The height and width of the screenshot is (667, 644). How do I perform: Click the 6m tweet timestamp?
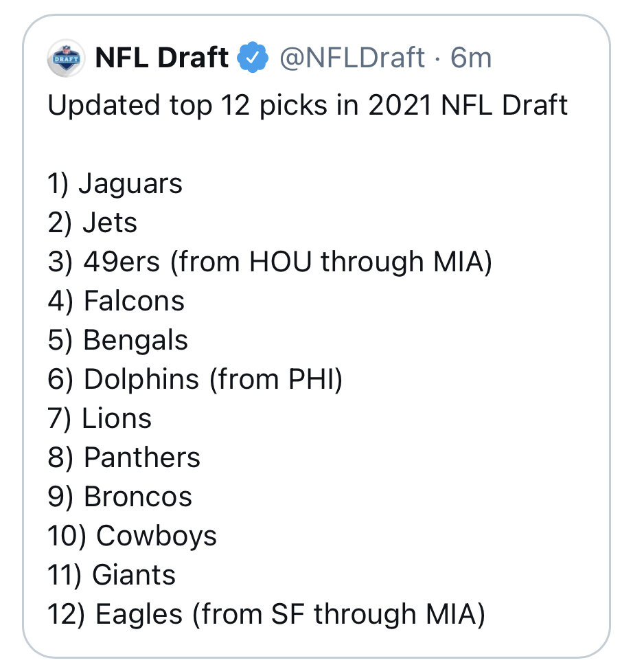tap(471, 59)
